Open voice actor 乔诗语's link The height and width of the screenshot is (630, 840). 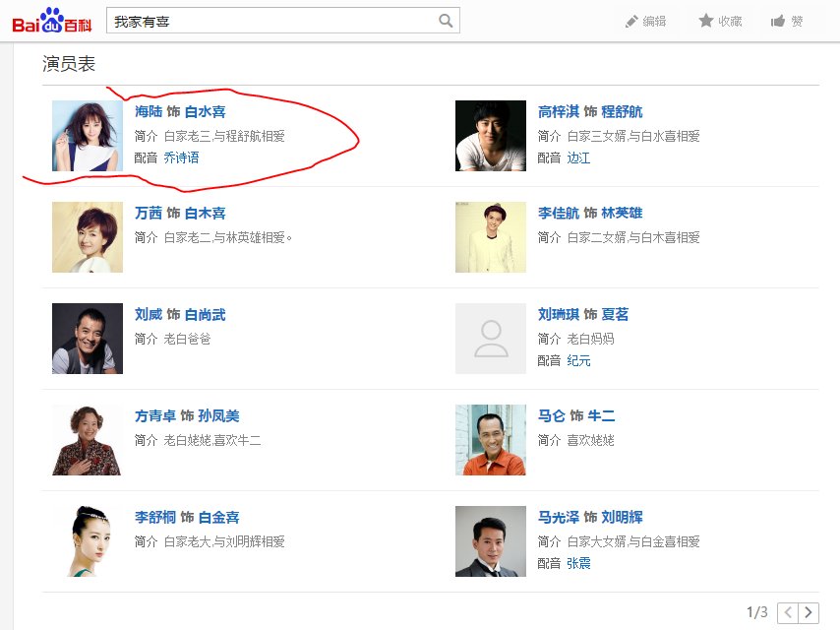point(181,157)
